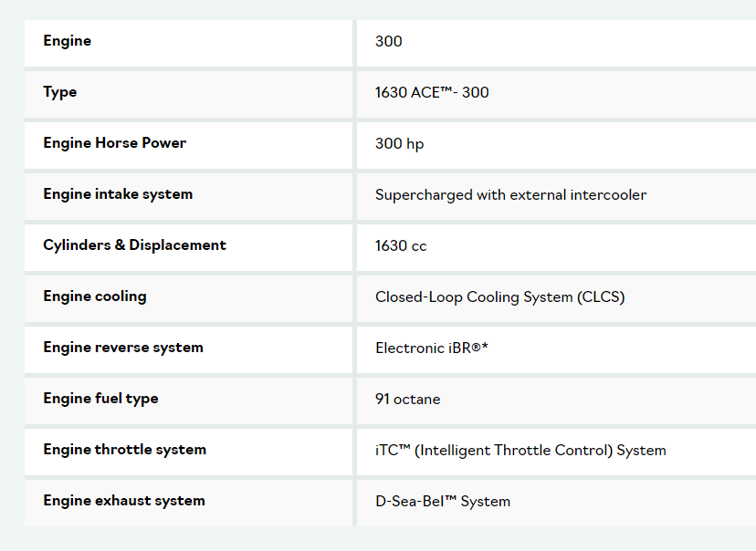Image resolution: width=756 pixels, height=551 pixels.
Task: Click the "1630 ACE™- 300" type value
Action: [x=432, y=92]
